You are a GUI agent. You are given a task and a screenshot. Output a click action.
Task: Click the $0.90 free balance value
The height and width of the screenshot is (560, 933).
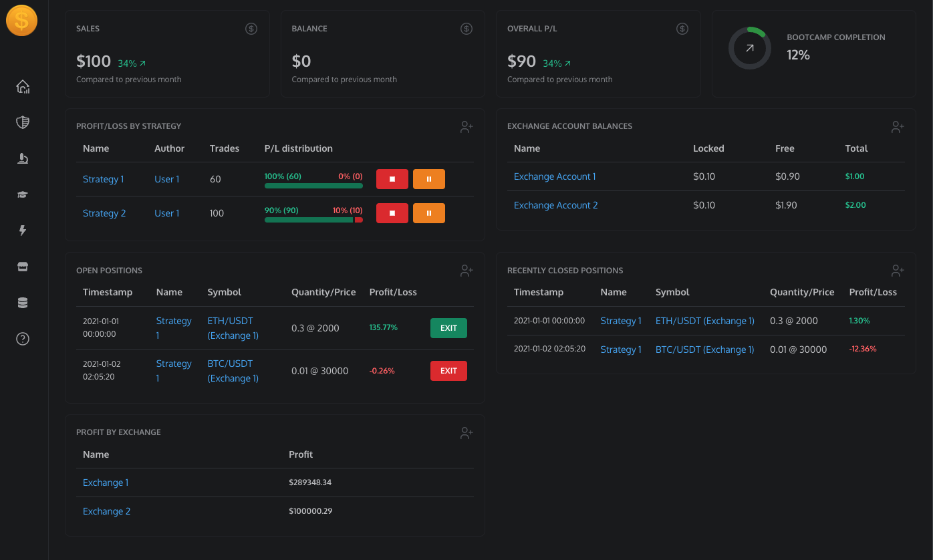(x=786, y=176)
